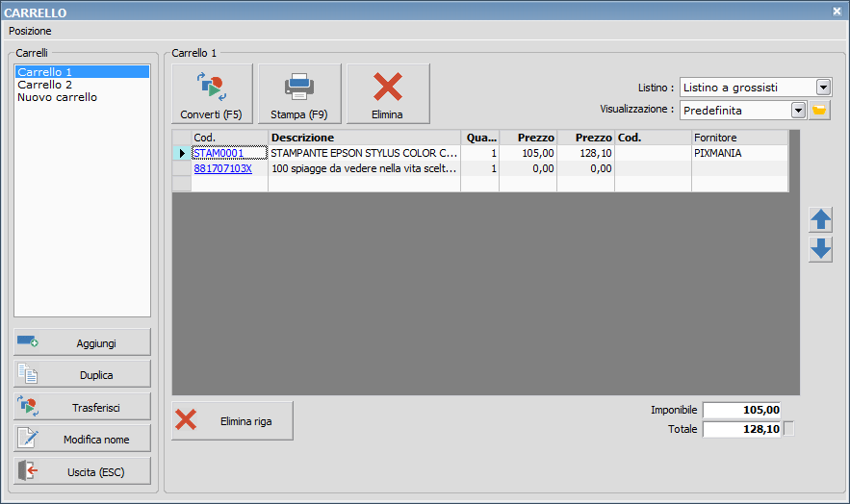The width and height of the screenshot is (850, 504).
Task: Click the Totale value field
Action: [x=741, y=429]
